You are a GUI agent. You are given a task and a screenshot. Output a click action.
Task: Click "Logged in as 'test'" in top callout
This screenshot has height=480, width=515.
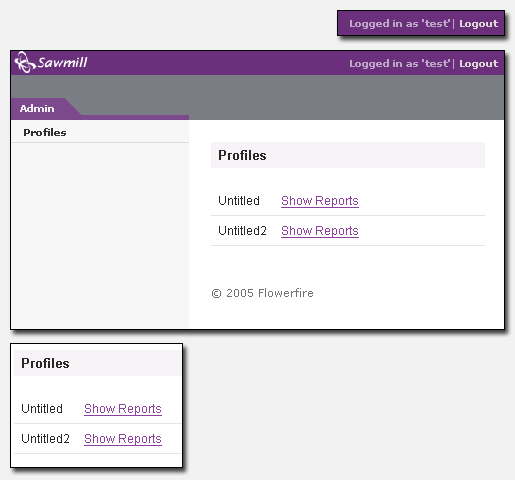[x=400, y=24]
